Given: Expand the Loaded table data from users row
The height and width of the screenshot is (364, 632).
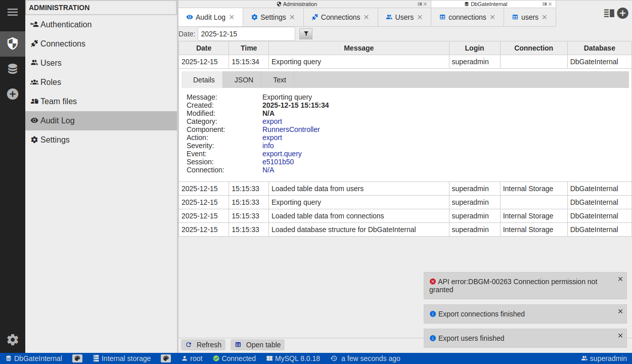Looking at the screenshot, I should (x=318, y=189).
